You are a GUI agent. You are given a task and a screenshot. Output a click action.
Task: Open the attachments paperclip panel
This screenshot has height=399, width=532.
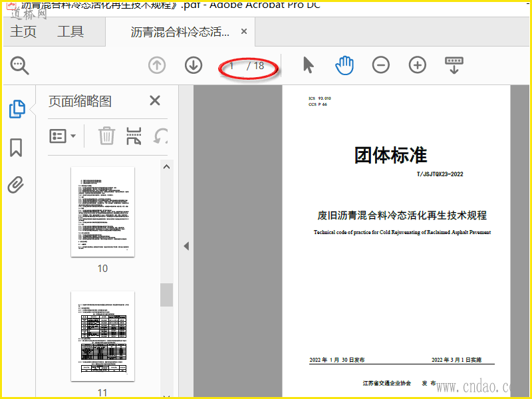coord(16,185)
